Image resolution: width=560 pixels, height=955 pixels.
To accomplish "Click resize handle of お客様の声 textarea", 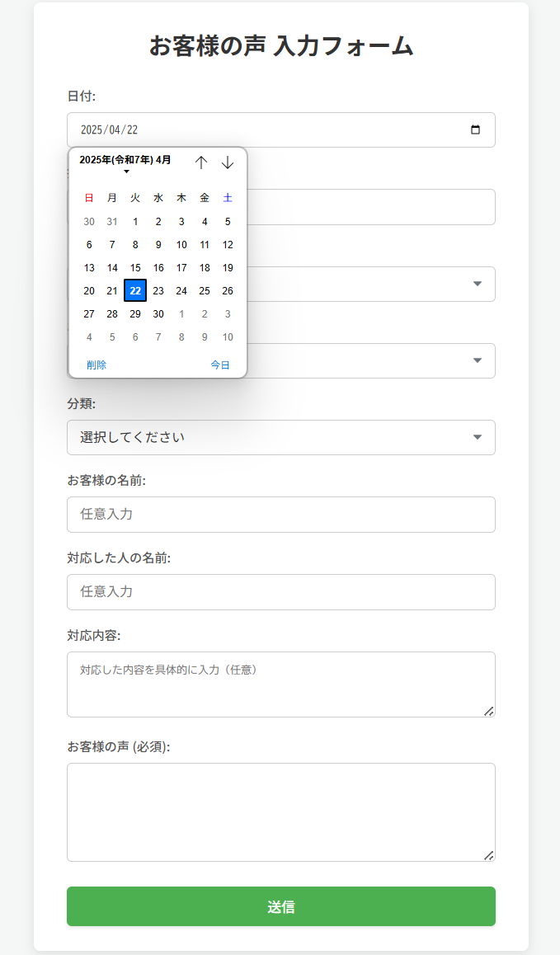I will coord(488,855).
